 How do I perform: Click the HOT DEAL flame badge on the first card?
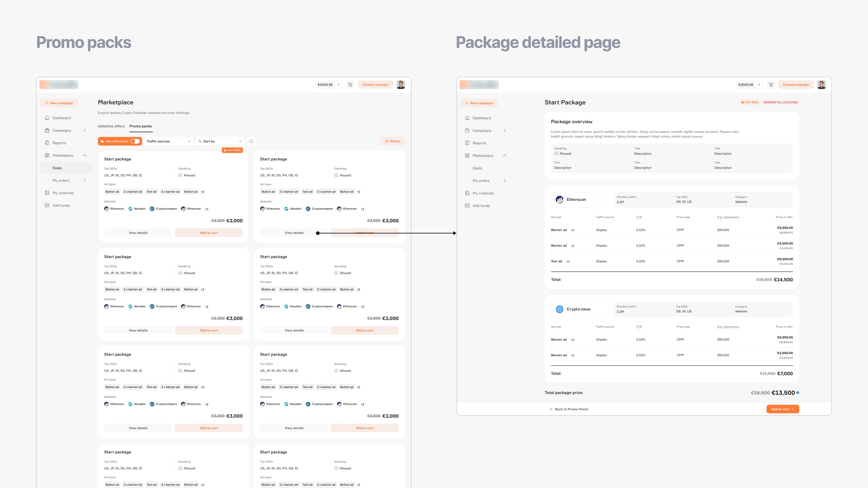coord(232,150)
